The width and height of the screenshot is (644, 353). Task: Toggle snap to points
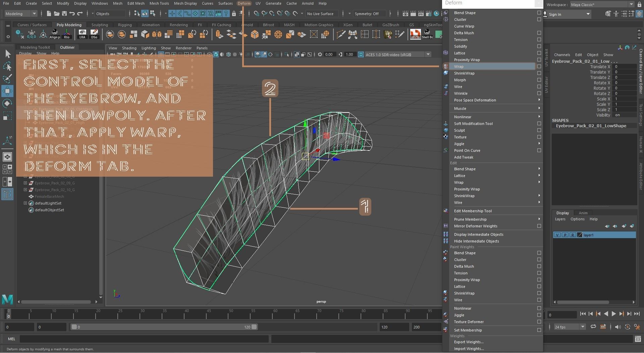pyautogui.click(x=272, y=13)
